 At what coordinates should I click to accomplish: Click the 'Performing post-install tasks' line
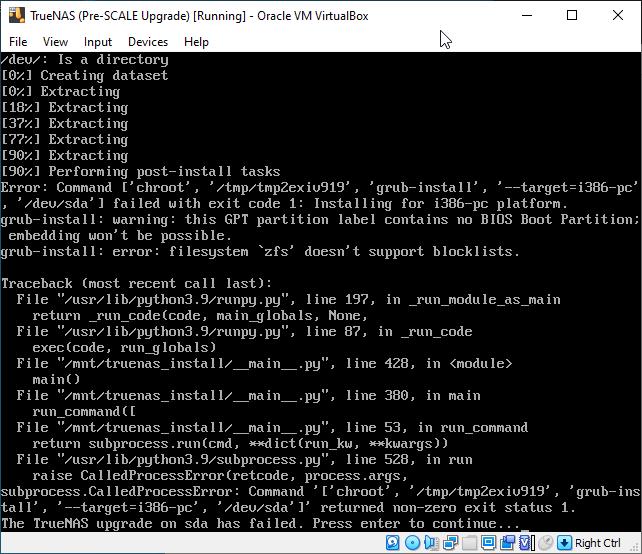[x=140, y=172]
